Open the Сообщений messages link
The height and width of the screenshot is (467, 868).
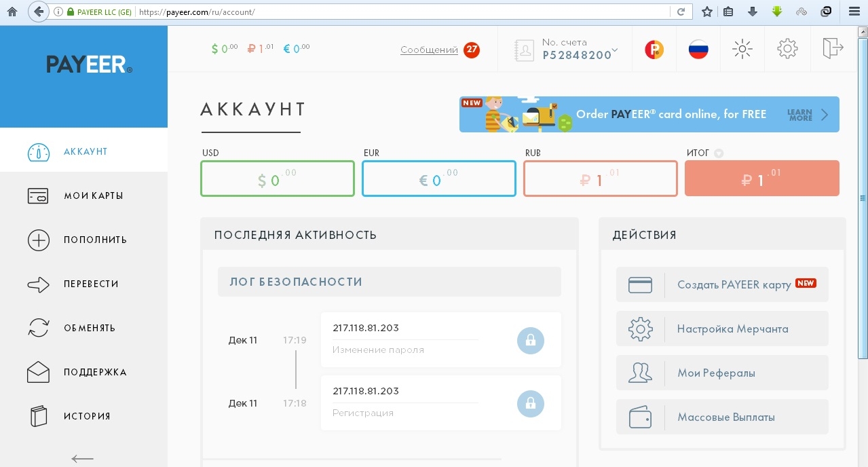(429, 50)
